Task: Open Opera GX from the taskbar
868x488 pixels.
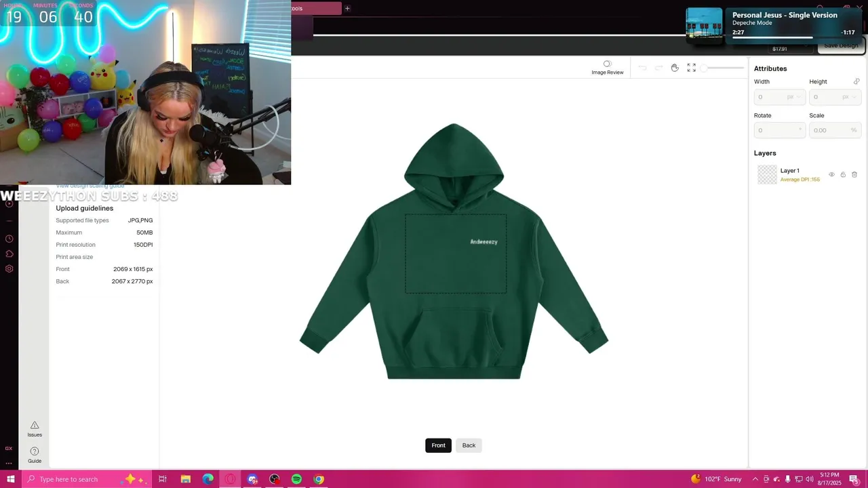Action: coord(230,479)
